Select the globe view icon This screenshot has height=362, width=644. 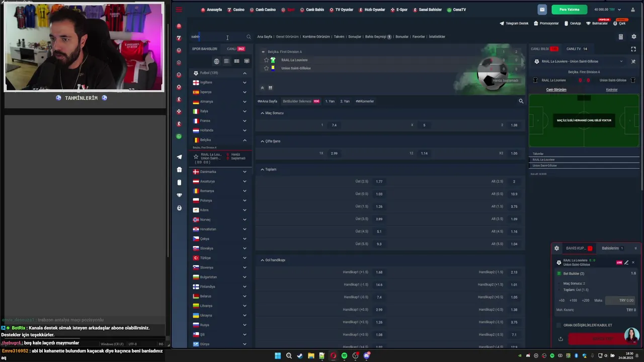[216, 61]
